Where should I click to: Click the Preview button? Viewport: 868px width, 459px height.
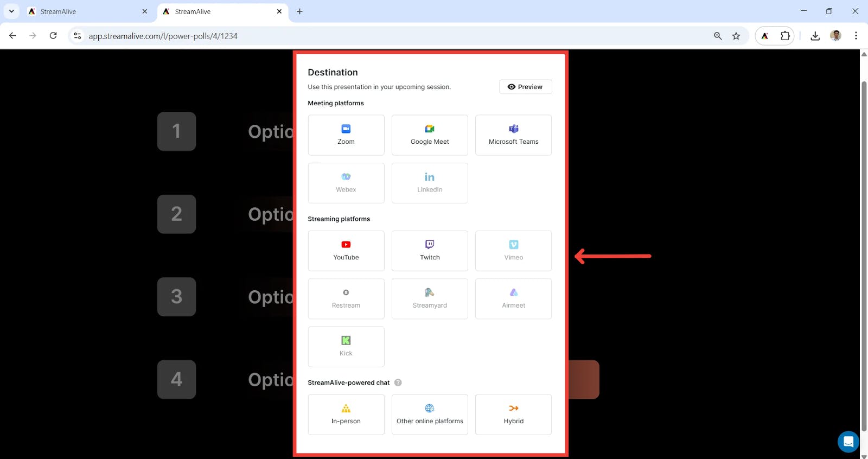pos(525,87)
